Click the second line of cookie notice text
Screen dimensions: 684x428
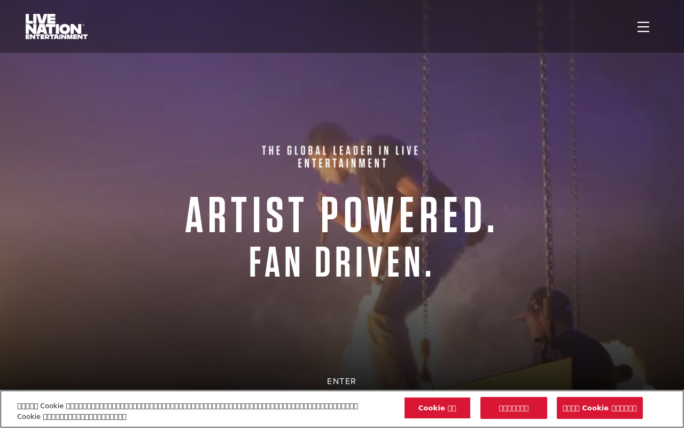pyautogui.click(x=72, y=417)
